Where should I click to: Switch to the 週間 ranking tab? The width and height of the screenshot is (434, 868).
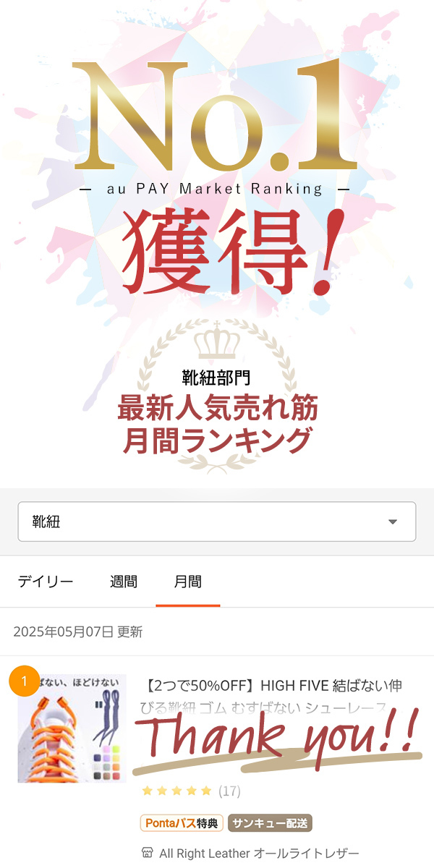124,582
